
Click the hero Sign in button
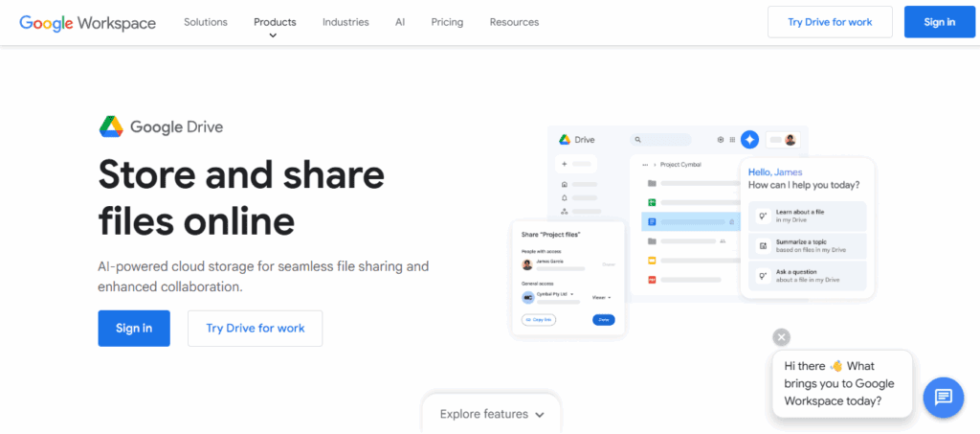[134, 329]
